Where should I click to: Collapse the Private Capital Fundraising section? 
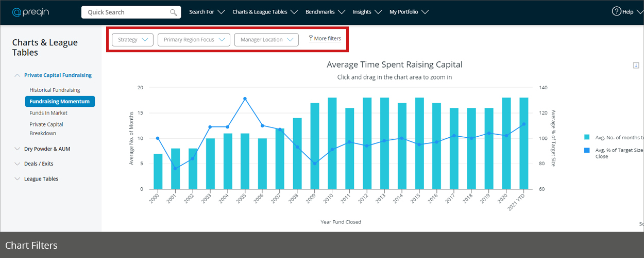[x=54, y=75]
